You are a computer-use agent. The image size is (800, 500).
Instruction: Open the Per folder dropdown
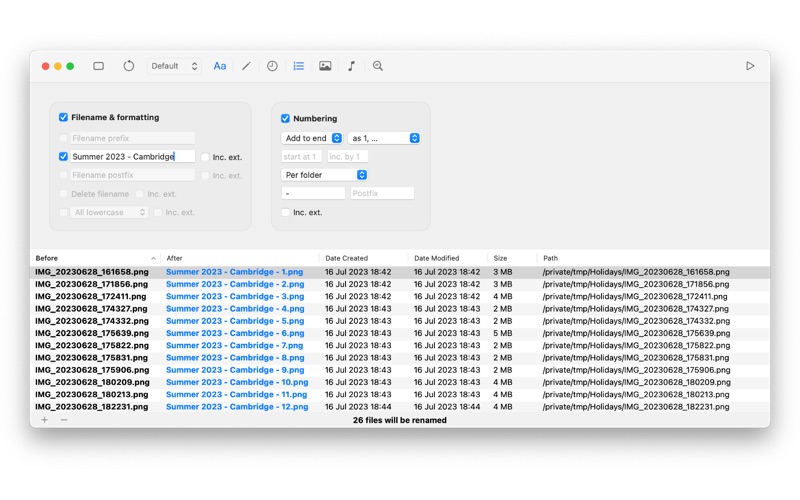pos(324,175)
